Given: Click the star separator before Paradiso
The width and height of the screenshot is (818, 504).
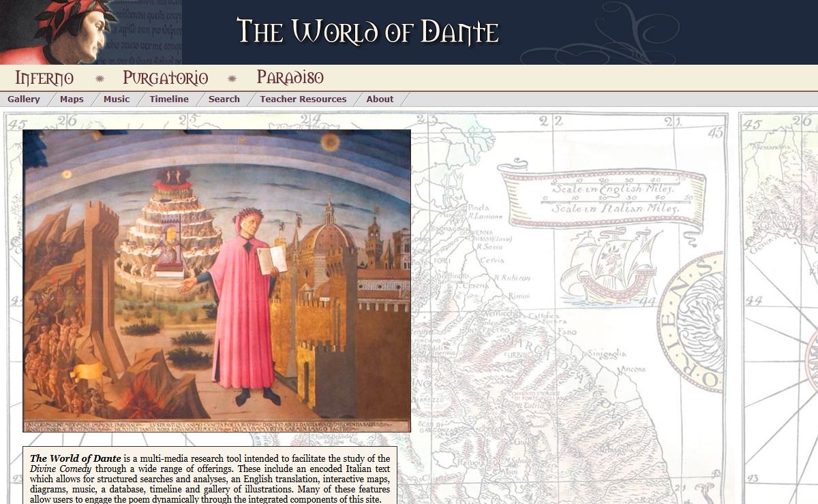Looking at the screenshot, I should [x=232, y=78].
